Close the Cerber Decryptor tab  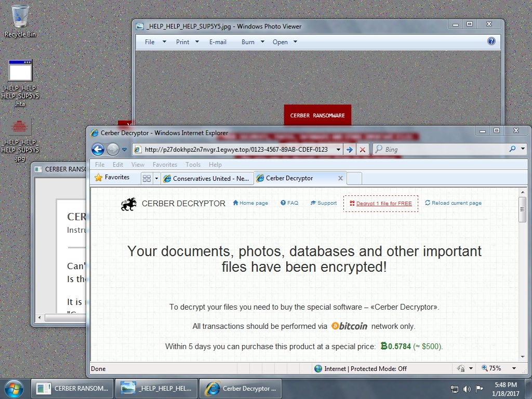click(x=340, y=178)
